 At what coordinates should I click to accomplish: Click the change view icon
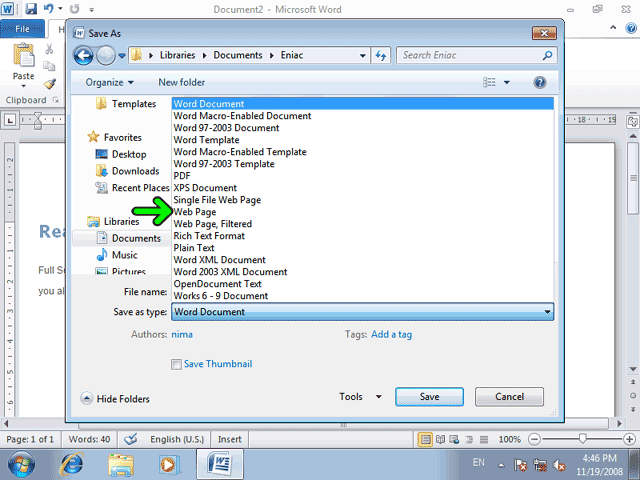coord(489,82)
